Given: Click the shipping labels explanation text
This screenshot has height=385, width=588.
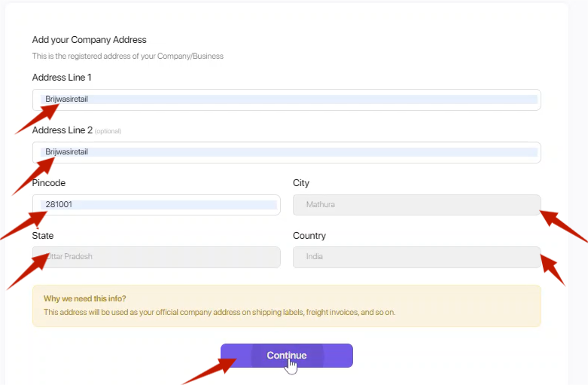Looking at the screenshot, I should pyautogui.click(x=218, y=312).
